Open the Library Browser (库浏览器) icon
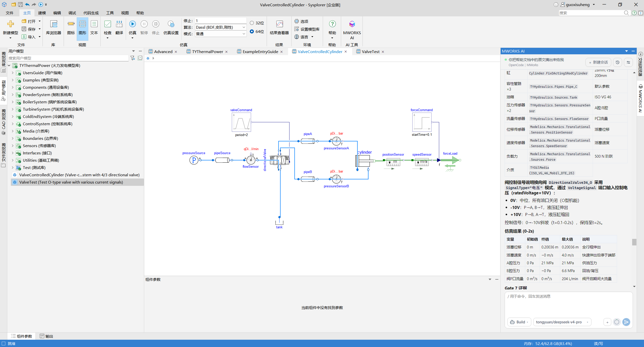Image resolution: width=644 pixels, height=347 pixels. coord(54,24)
